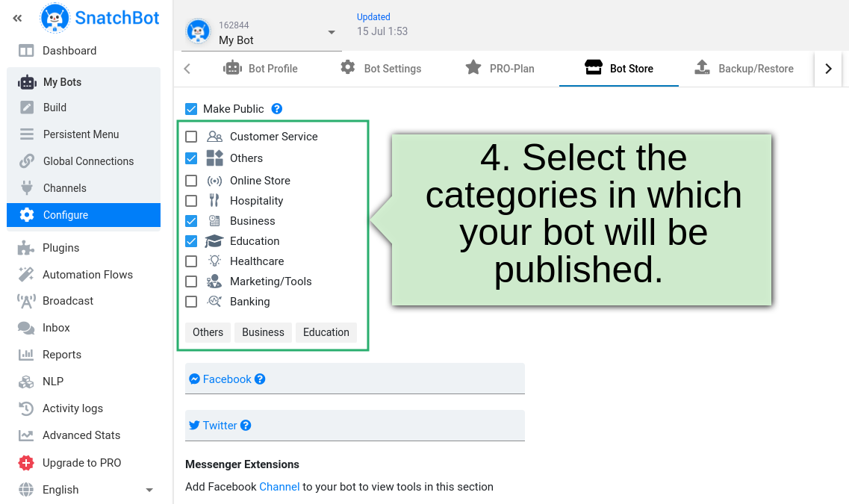Click the Plugins puzzle icon
849x504 pixels.
click(25, 248)
